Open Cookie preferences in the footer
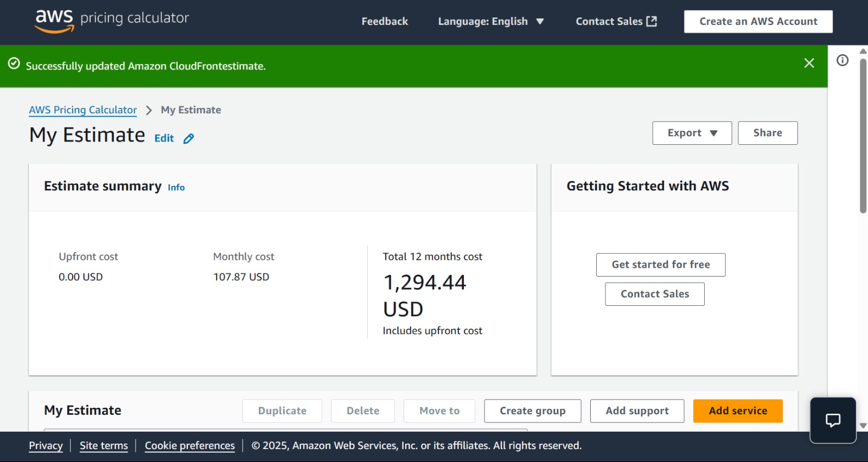The height and width of the screenshot is (462, 868). (x=189, y=446)
